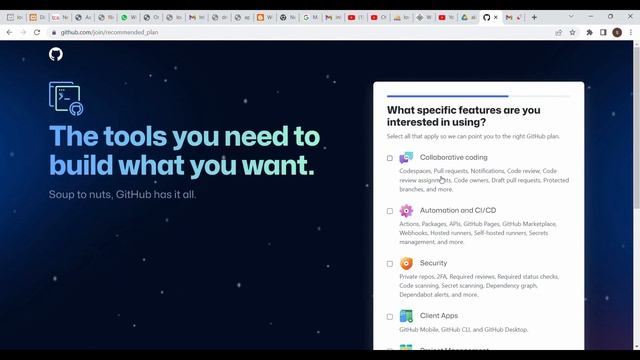Click the Client Apps icon
640x360 pixels.
tap(406, 316)
